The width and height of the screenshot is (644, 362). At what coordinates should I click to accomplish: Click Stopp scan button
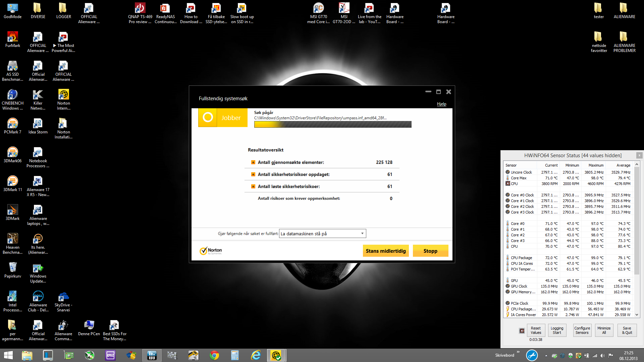(x=430, y=251)
